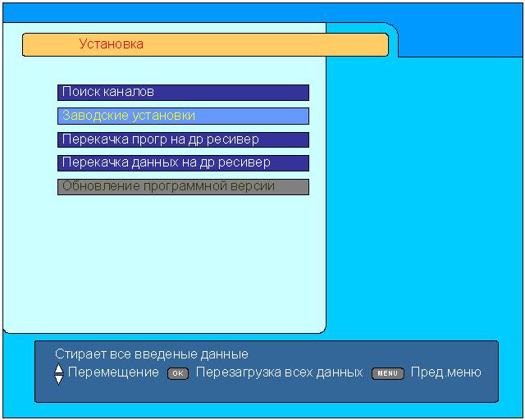Open Поиск каналов menu item

click(x=183, y=93)
